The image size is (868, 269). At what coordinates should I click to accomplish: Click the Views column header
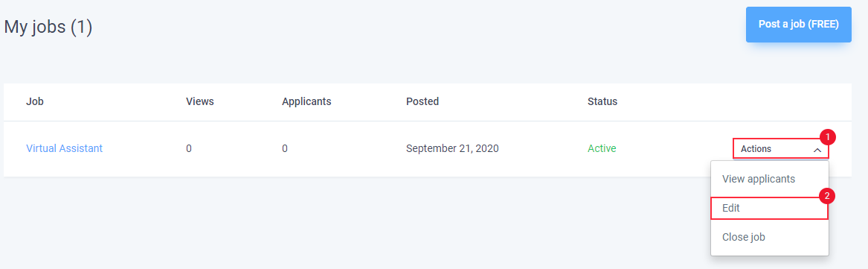(200, 101)
